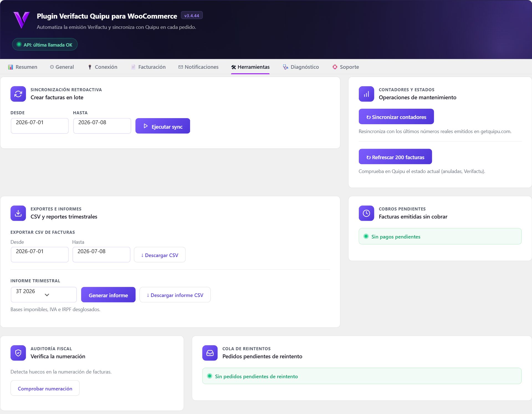The width and height of the screenshot is (532, 414).
Task: Click Comprobar numeración button
Action: click(45, 388)
